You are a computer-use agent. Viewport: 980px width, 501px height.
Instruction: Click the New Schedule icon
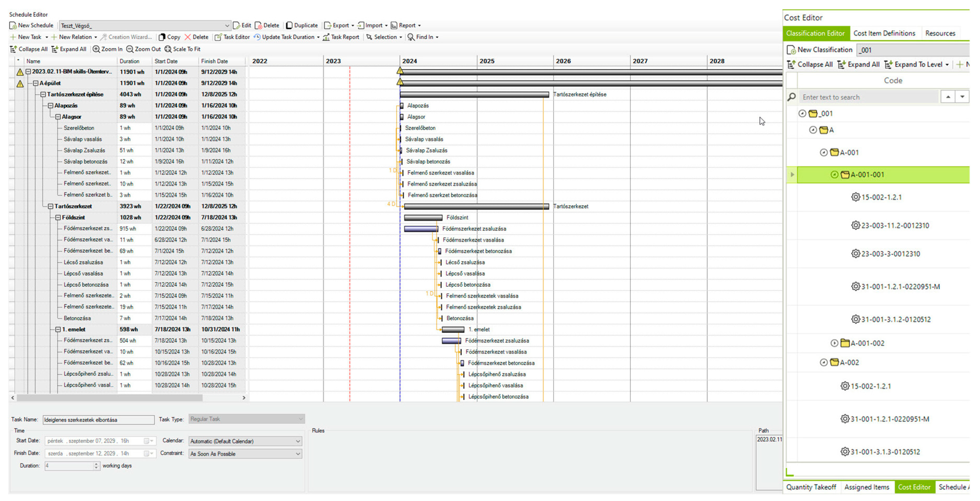pyautogui.click(x=13, y=25)
